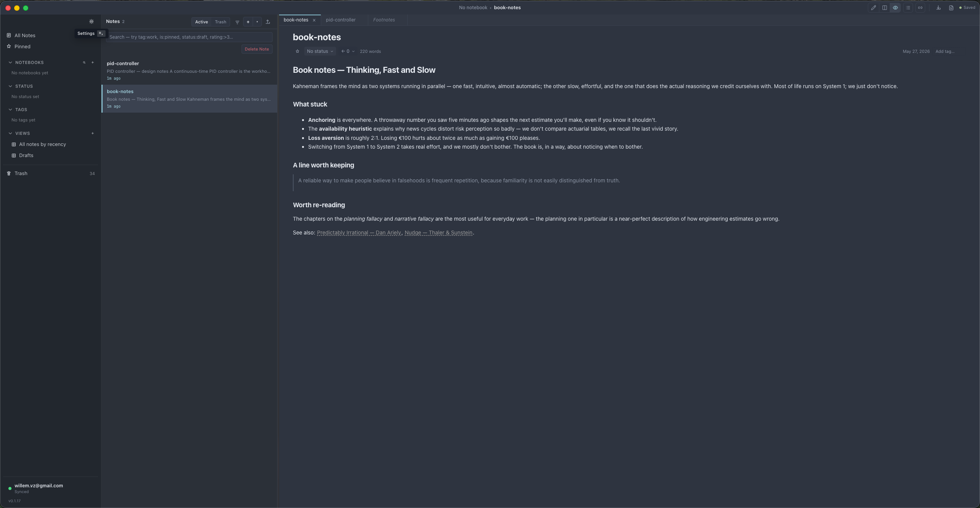Open the backlinks 0 dropdown
980x508 pixels.
coord(348,51)
